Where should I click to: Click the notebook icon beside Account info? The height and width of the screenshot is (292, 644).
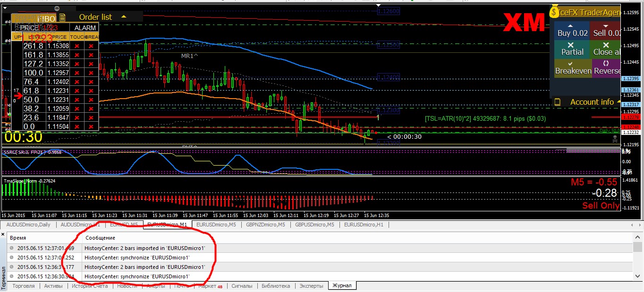pyautogui.click(x=557, y=102)
